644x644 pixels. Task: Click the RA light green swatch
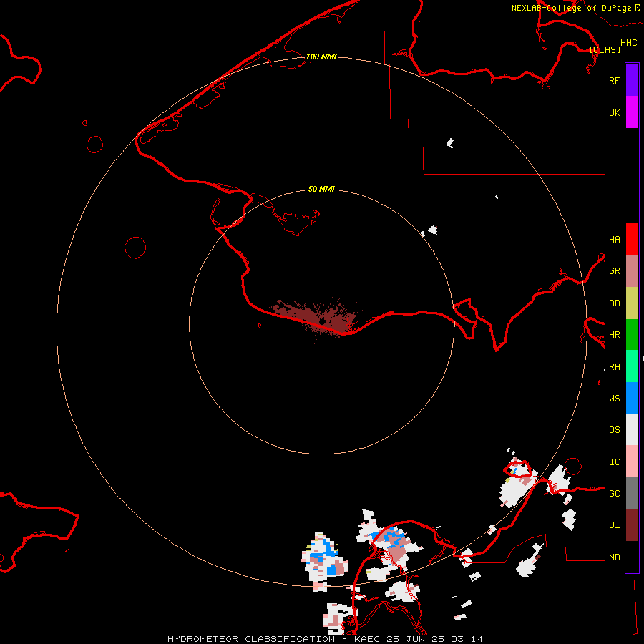click(x=632, y=366)
